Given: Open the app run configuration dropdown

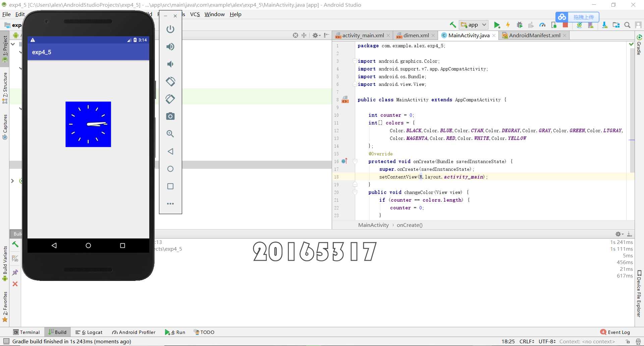Looking at the screenshot, I should [474, 25].
